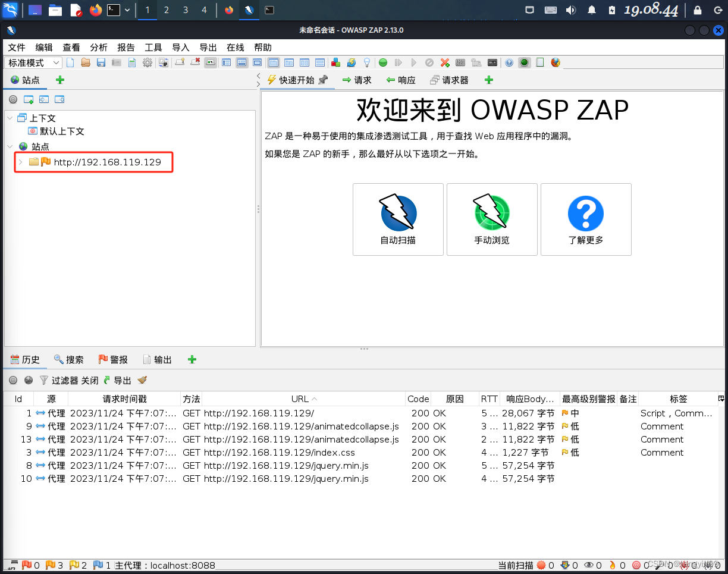Image resolution: width=728 pixels, height=574 pixels.
Task: Toggle follow redirects with the green circle icon
Action: 383,62
